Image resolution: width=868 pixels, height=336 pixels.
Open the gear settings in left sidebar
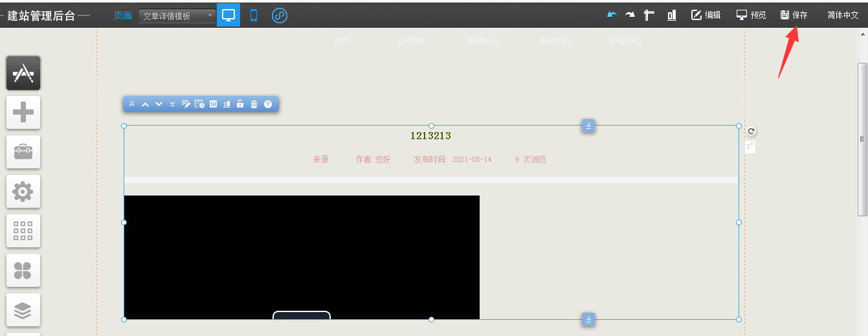pyautogui.click(x=23, y=192)
